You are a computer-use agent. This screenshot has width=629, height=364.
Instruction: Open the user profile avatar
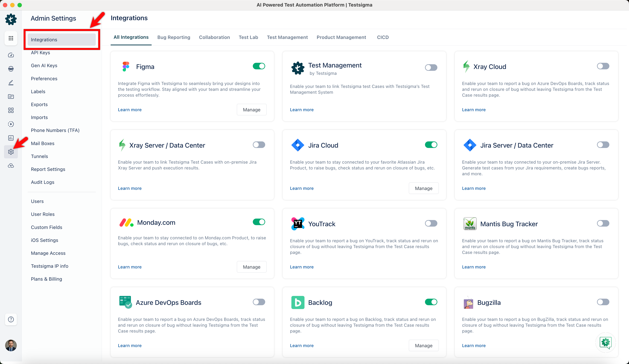point(11,345)
